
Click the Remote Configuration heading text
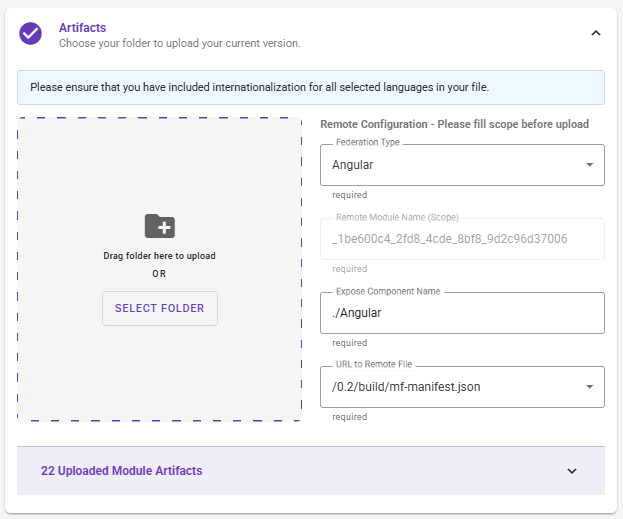[455, 124]
